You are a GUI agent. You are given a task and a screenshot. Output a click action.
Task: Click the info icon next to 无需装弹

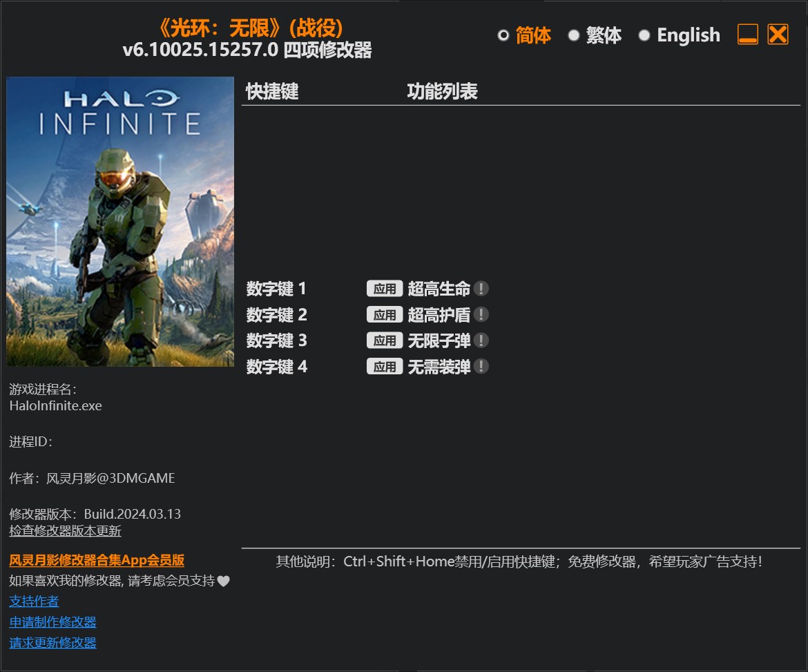point(481,367)
